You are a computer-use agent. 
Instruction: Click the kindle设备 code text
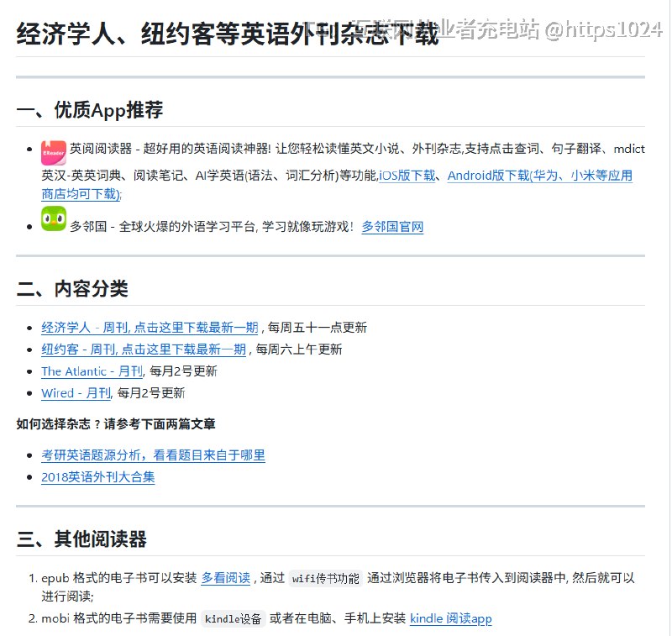(234, 619)
